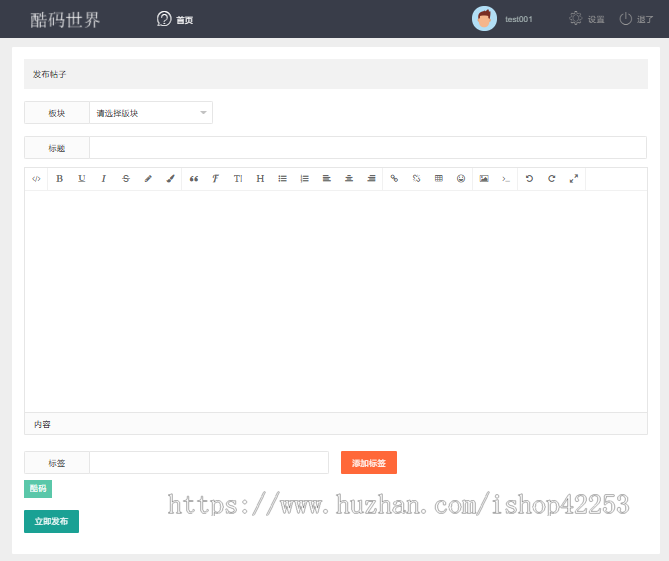Apply underline formatting in editor
Screen dimensions: 669x561
[81, 179]
